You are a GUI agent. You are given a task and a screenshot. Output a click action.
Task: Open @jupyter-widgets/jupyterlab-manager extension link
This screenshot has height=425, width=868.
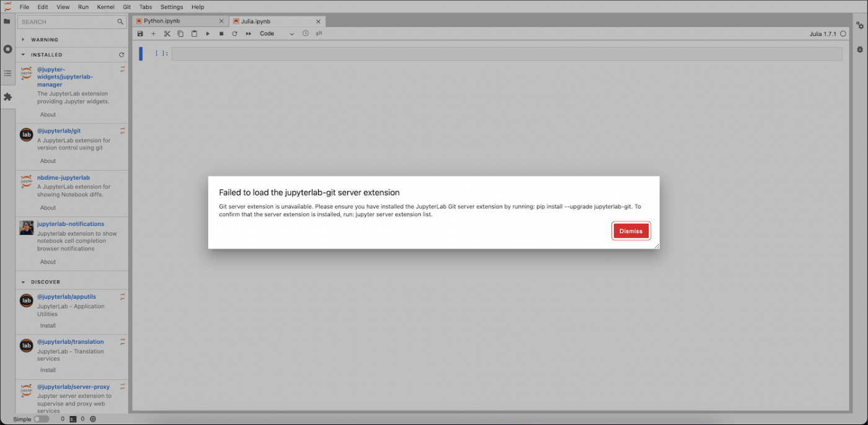[65, 77]
